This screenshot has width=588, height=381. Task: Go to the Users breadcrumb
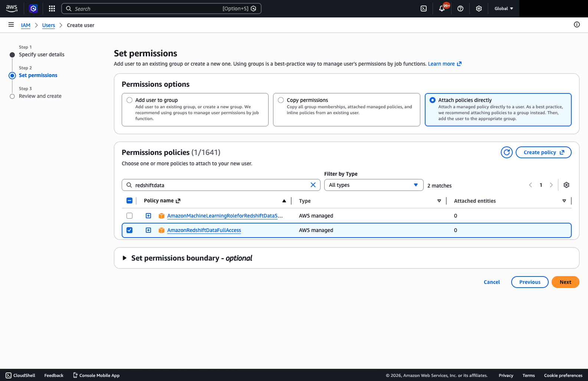coord(49,25)
